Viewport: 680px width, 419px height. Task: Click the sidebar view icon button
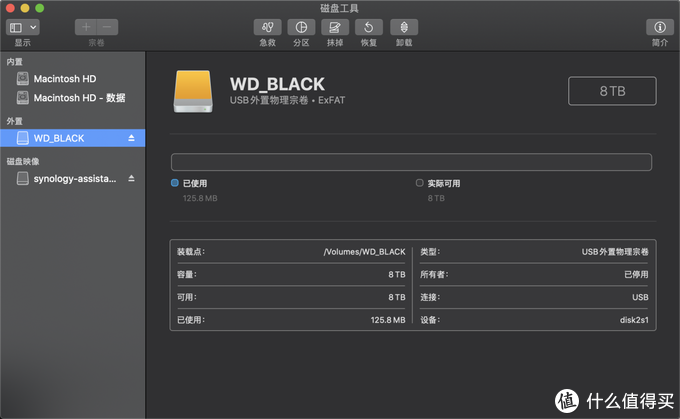pyautogui.click(x=16, y=27)
